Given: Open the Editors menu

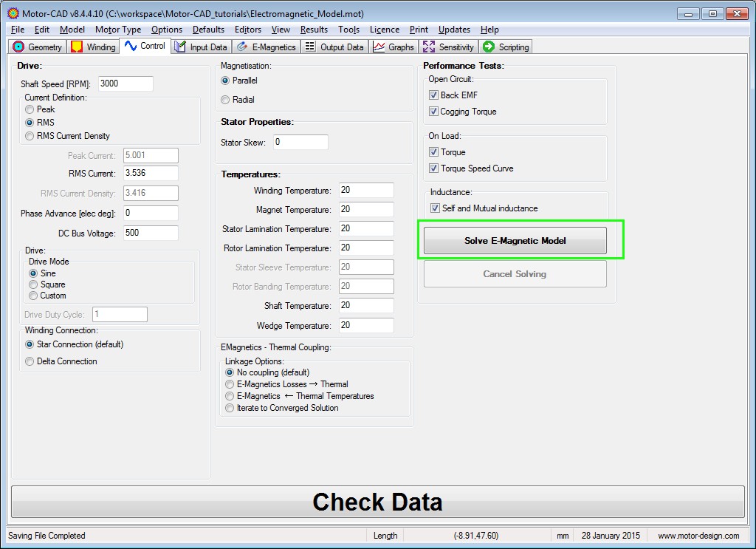Looking at the screenshot, I should point(247,30).
